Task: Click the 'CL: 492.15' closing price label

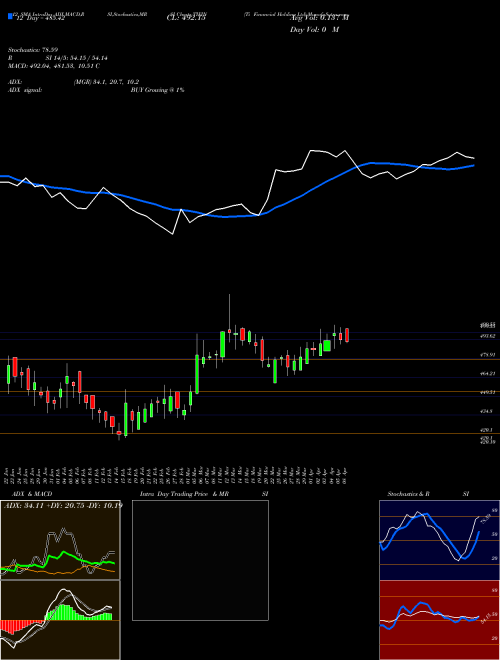Action: click(x=186, y=18)
